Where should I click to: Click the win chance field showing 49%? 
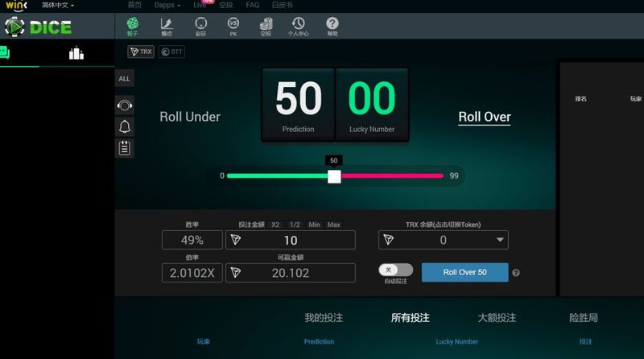[192, 240]
